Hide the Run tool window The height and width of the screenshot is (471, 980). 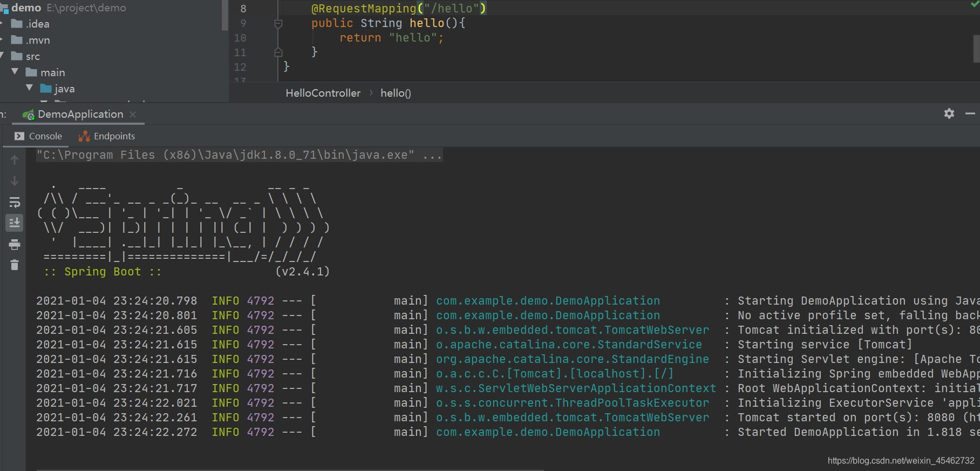970,113
